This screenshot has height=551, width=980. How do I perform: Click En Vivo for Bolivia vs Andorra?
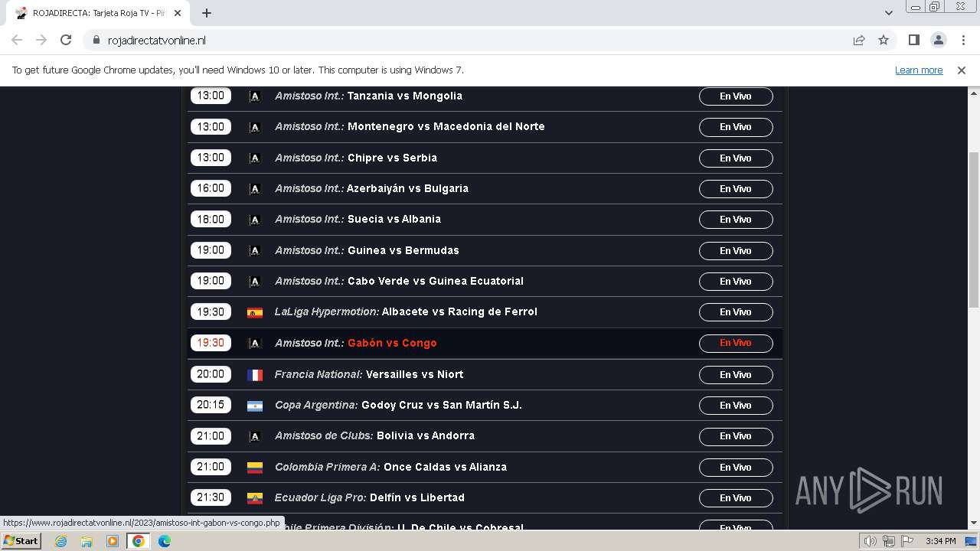[x=736, y=436]
